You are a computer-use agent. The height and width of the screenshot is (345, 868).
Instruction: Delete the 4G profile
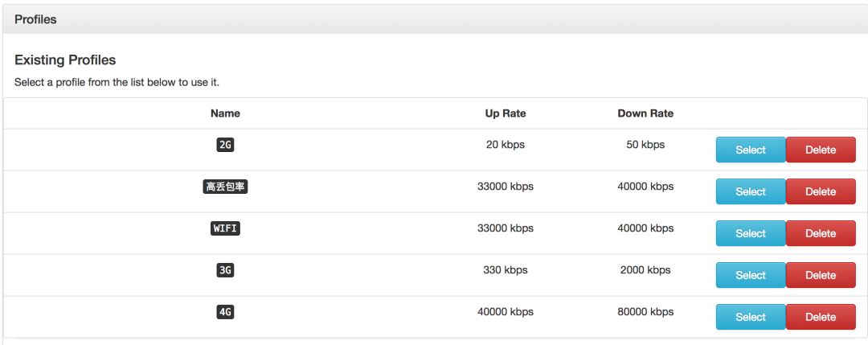(820, 317)
